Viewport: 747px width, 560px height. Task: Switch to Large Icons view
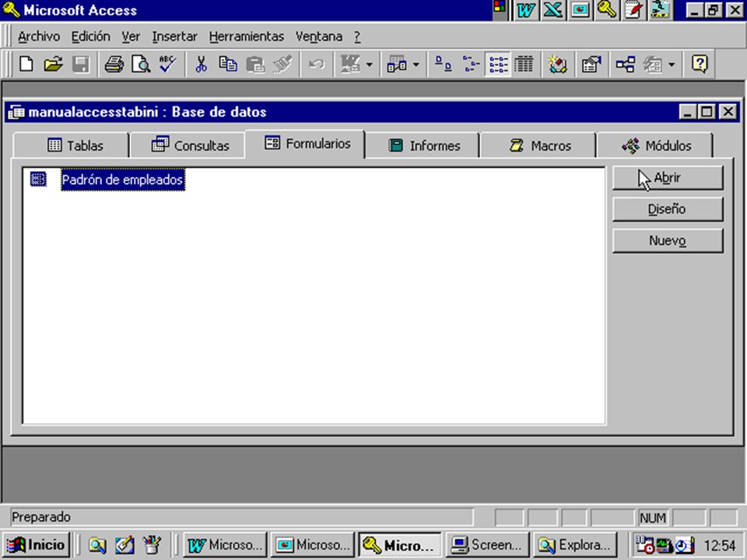[443, 64]
